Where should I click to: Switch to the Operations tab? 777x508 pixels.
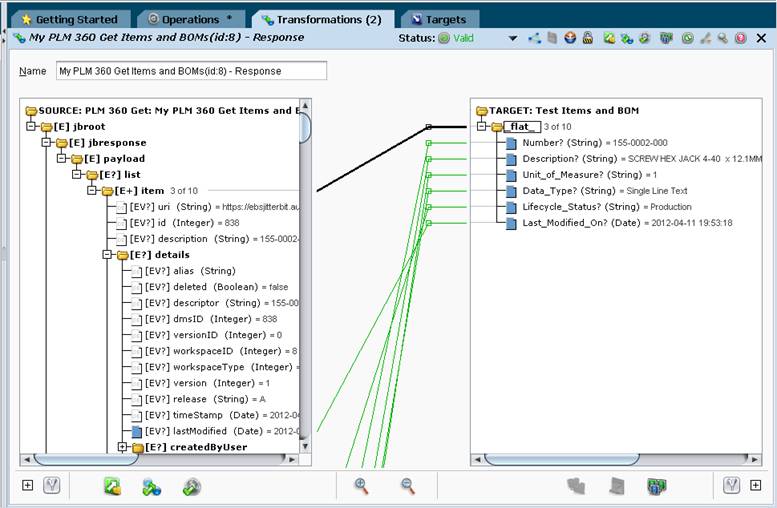190,19
